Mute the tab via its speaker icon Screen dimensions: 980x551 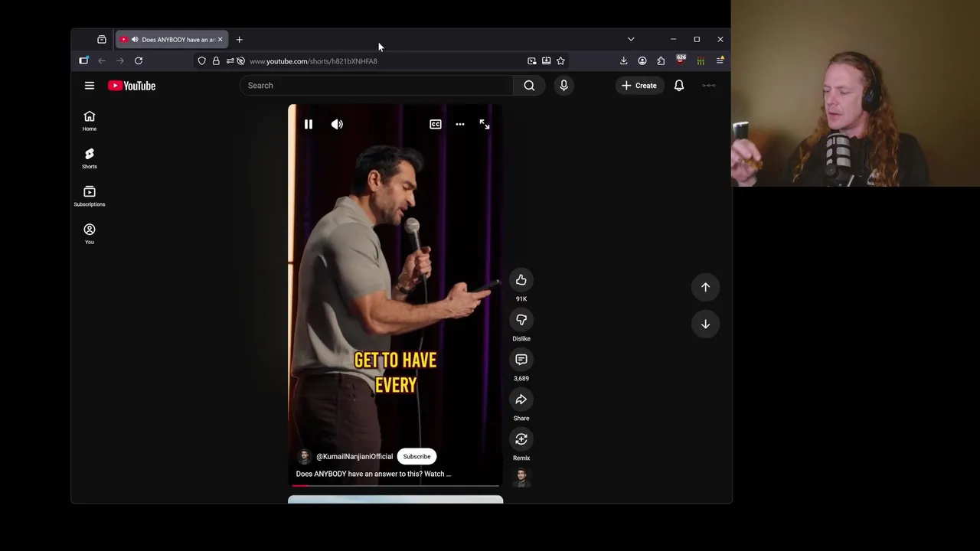pyautogui.click(x=135, y=40)
